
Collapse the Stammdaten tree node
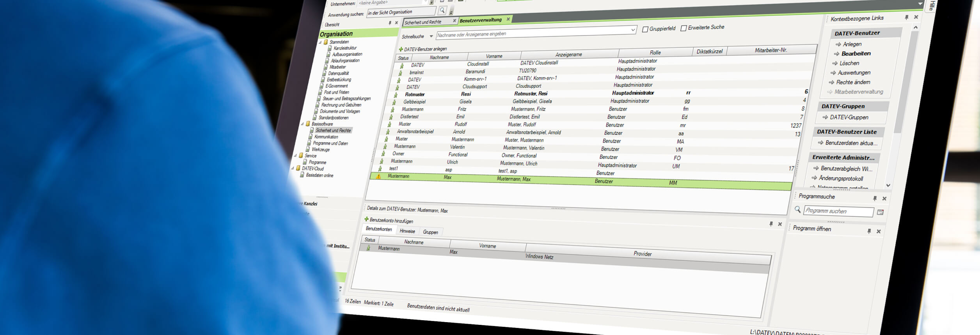tap(320, 42)
